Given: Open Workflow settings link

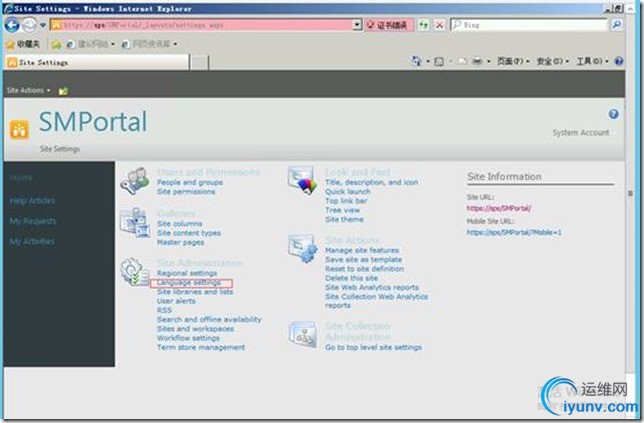Looking at the screenshot, I should [x=188, y=338].
